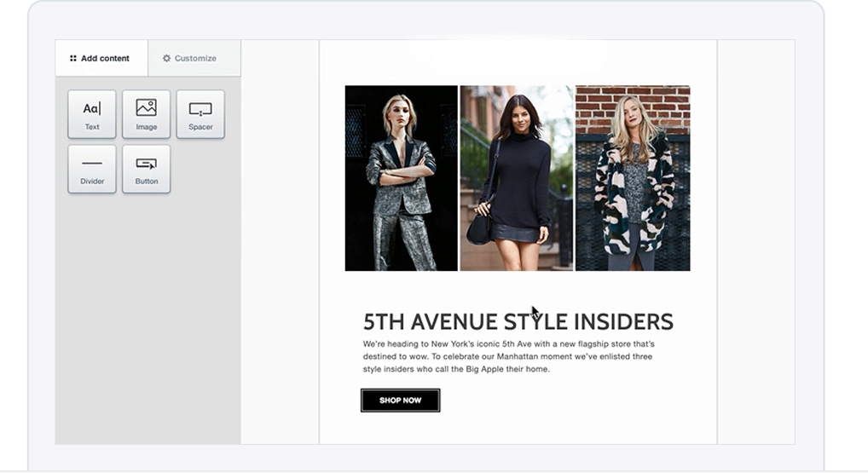868x473 pixels.
Task: Click the photo of woman in silver suit
Action: (x=402, y=178)
